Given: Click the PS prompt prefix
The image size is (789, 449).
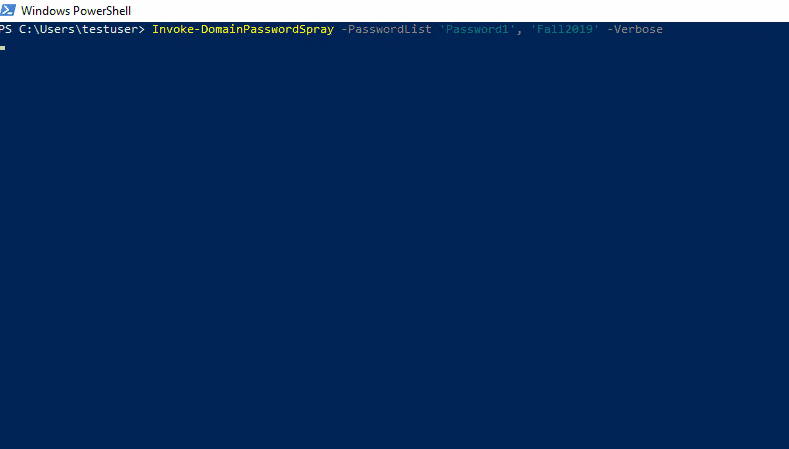Looking at the screenshot, I should click(x=6, y=29).
